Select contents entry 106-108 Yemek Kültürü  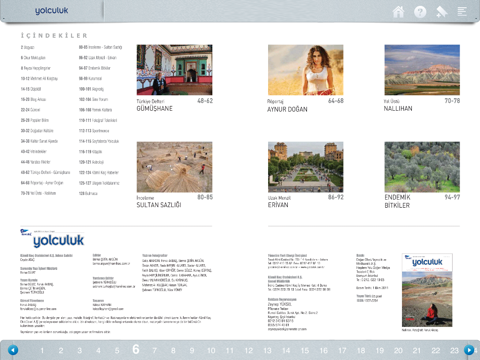click(95, 110)
